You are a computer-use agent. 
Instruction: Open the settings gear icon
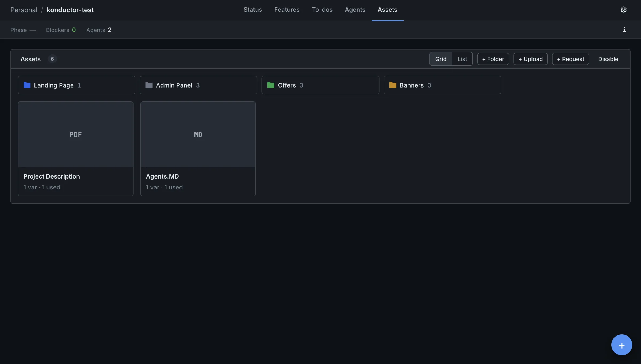(x=623, y=10)
